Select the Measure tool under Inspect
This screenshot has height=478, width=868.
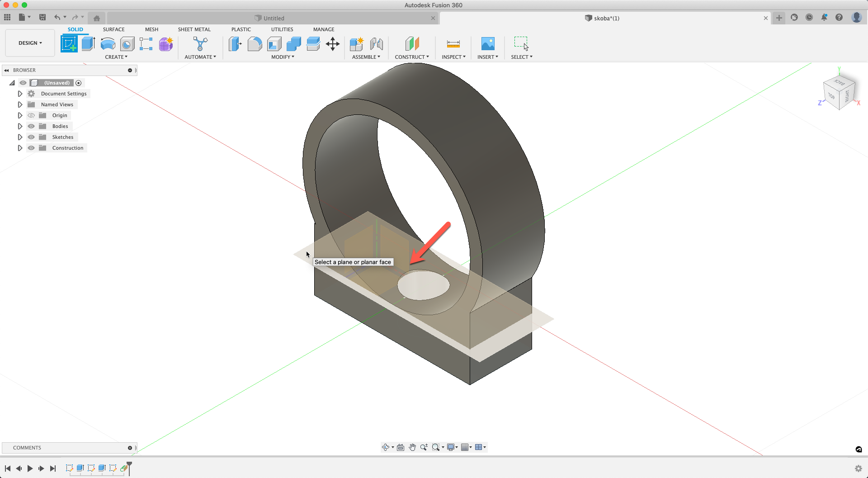point(453,44)
